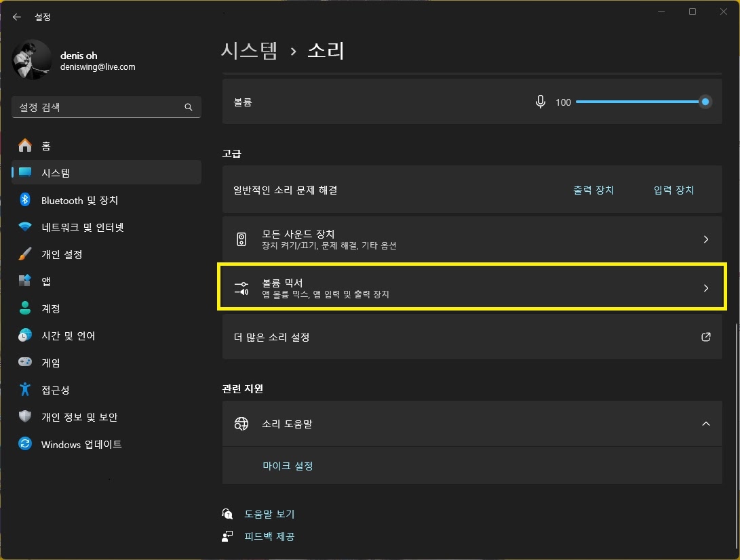Troubleshoot 출력 장치 link
740x560 pixels.
pyautogui.click(x=593, y=190)
